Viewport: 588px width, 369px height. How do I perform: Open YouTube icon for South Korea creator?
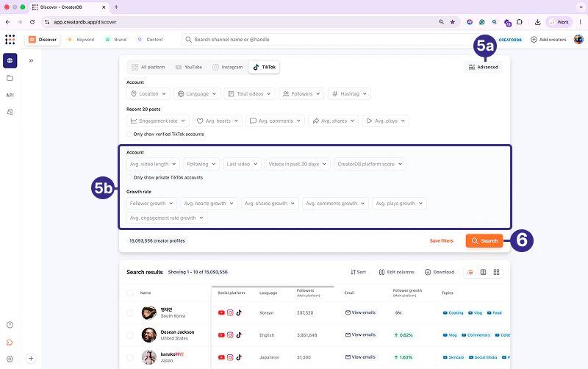coord(221,312)
